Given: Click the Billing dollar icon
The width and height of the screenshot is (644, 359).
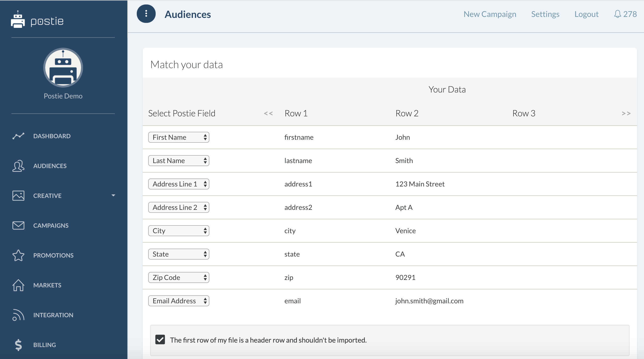Looking at the screenshot, I should 18,345.
